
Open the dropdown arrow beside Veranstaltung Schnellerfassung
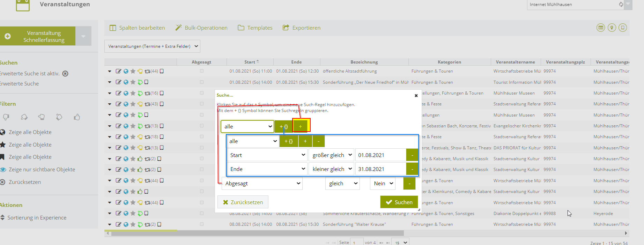click(83, 36)
